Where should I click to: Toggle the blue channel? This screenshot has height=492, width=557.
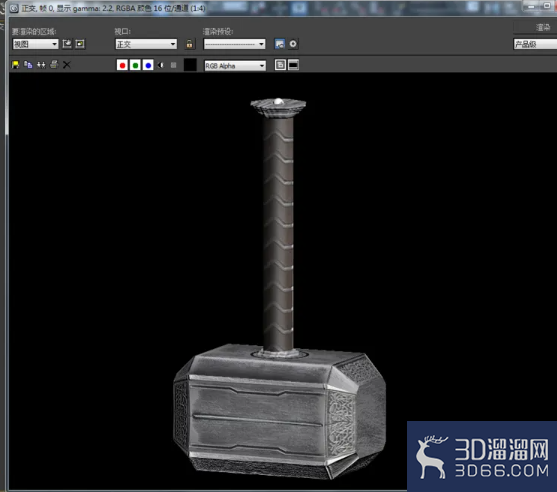pos(148,65)
